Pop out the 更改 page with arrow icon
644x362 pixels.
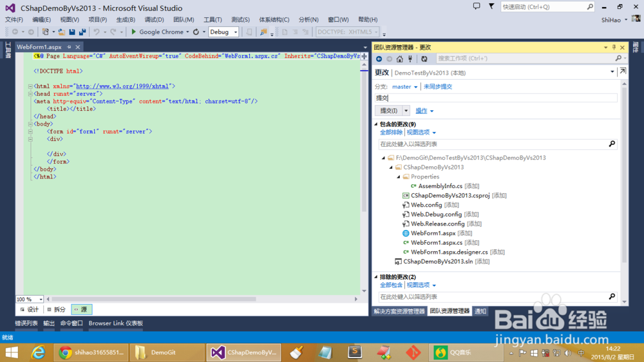[623, 71]
